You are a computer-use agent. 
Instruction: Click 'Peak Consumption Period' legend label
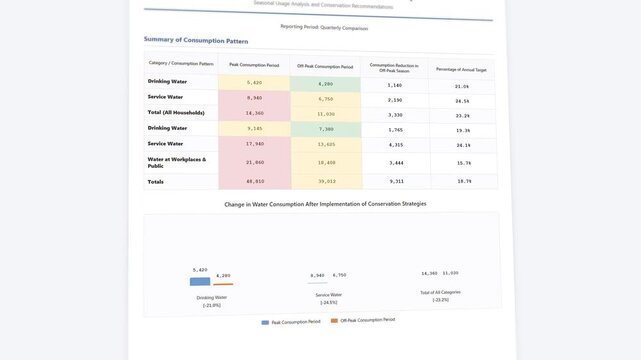coord(296,322)
